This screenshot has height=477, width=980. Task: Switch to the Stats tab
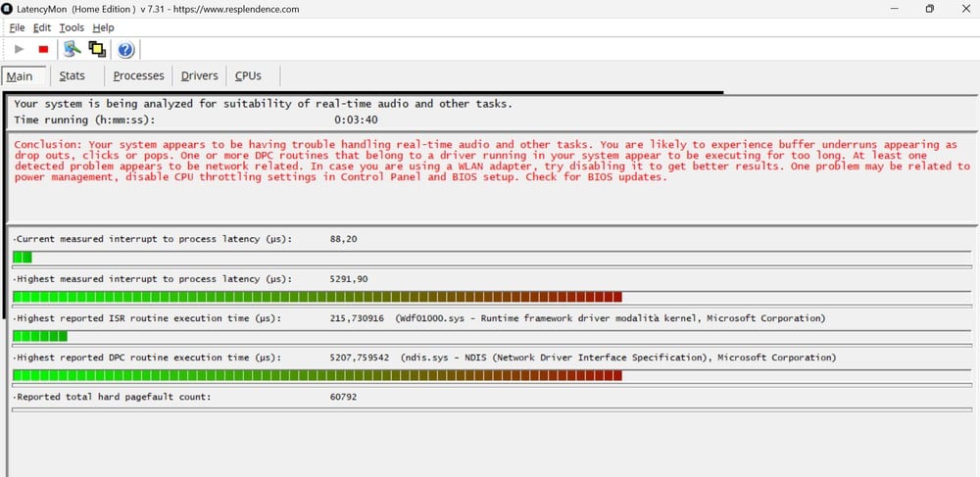pyautogui.click(x=72, y=76)
